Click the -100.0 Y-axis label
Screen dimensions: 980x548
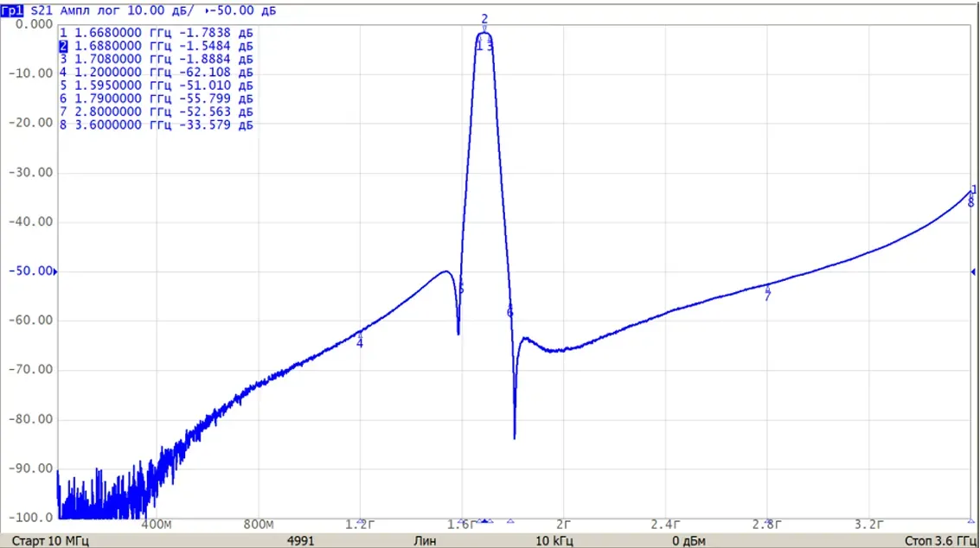(x=30, y=518)
